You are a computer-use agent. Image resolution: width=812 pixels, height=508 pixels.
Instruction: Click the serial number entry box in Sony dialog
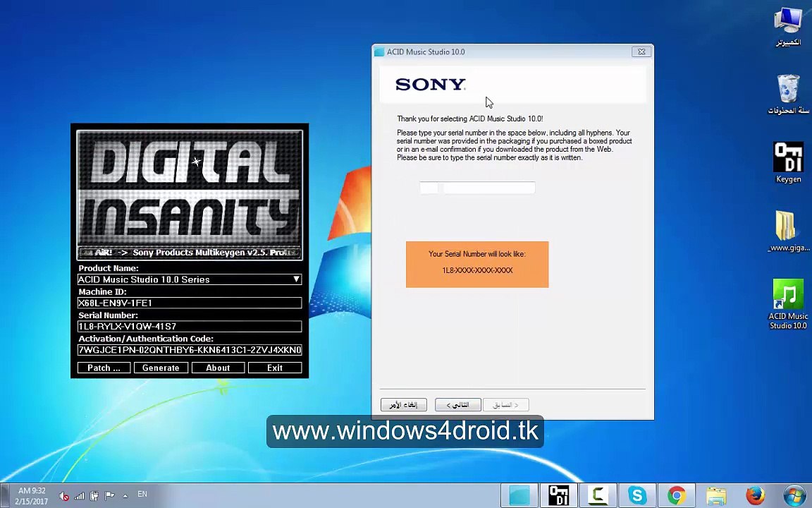pyautogui.click(x=477, y=188)
